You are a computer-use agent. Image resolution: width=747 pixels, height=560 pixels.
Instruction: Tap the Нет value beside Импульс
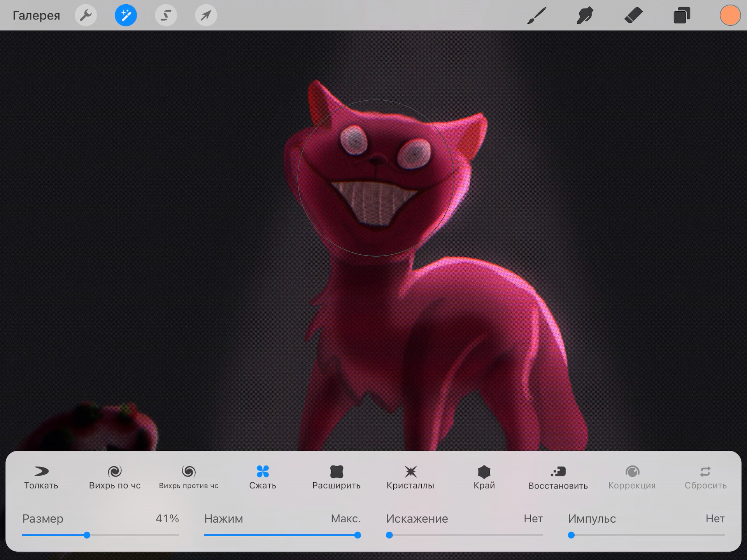[x=715, y=518]
